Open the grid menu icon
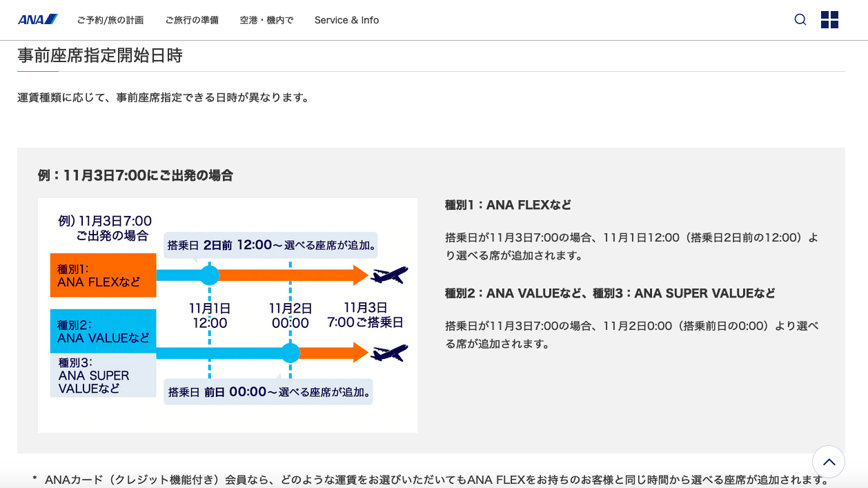Viewport: 868px width, 488px height. click(829, 19)
